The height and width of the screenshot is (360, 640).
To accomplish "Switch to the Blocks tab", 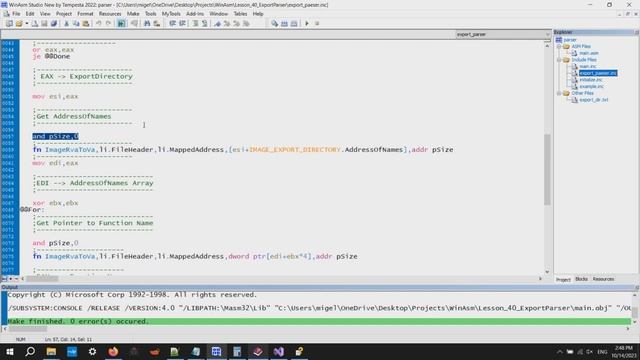I will pyautogui.click(x=581, y=279).
